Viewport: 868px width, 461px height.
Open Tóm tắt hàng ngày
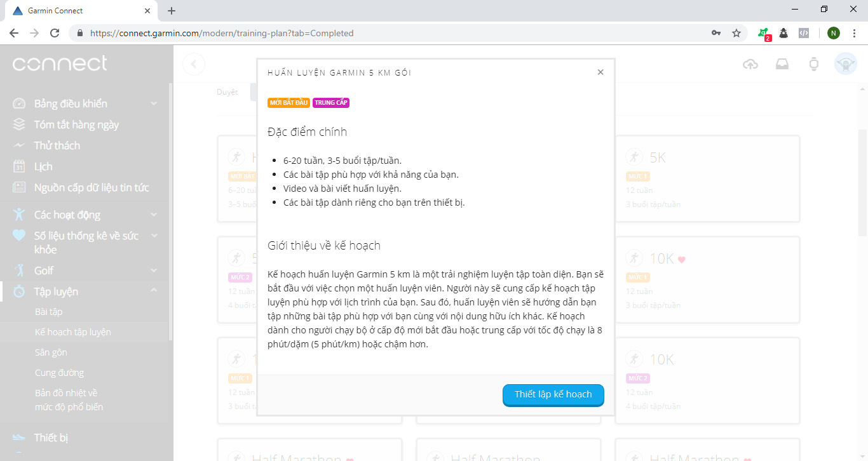[x=76, y=124]
